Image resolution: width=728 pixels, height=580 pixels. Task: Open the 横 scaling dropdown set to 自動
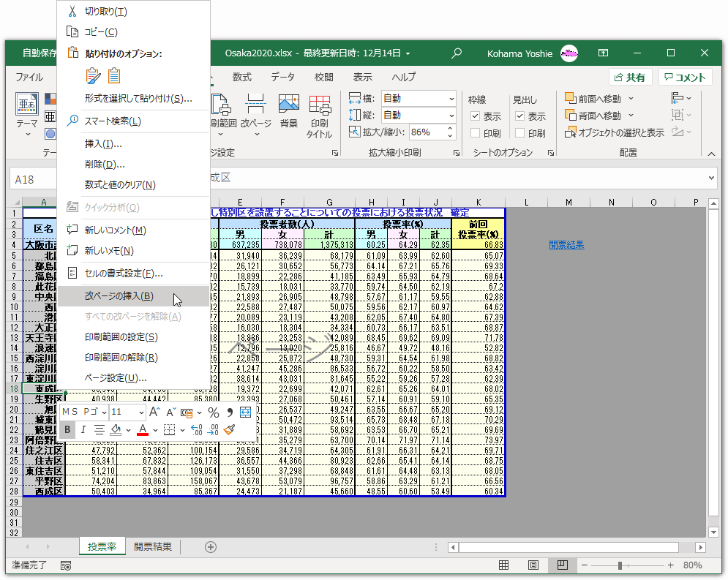[452, 97]
